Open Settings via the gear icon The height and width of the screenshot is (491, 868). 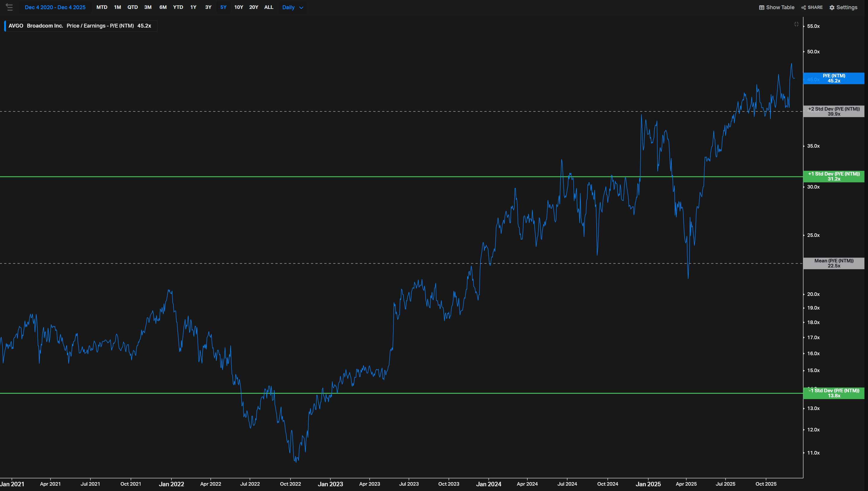click(832, 7)
